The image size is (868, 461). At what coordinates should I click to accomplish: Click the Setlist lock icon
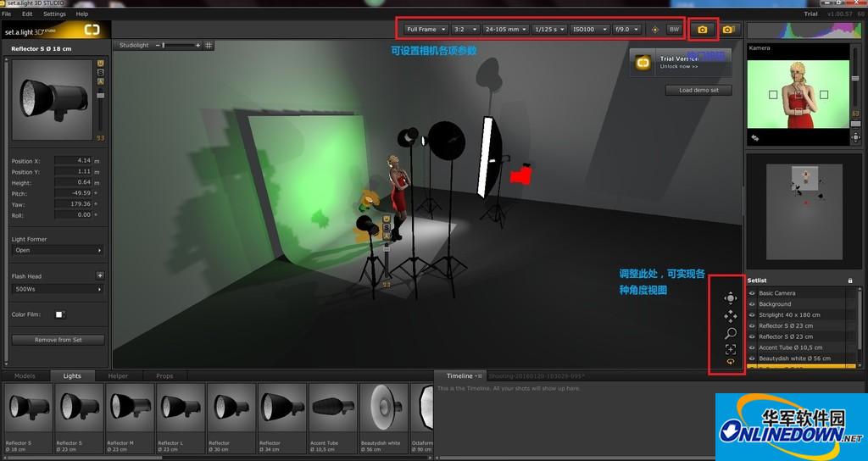(x=850, y=280)
